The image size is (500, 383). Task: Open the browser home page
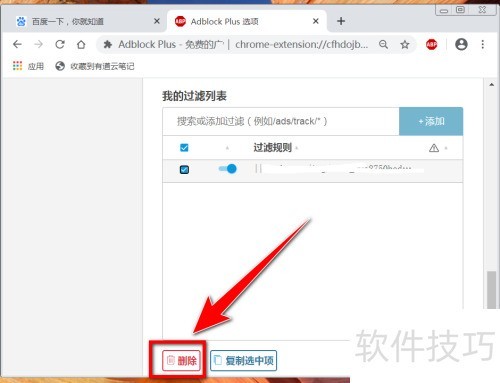(x=81, y=44)
